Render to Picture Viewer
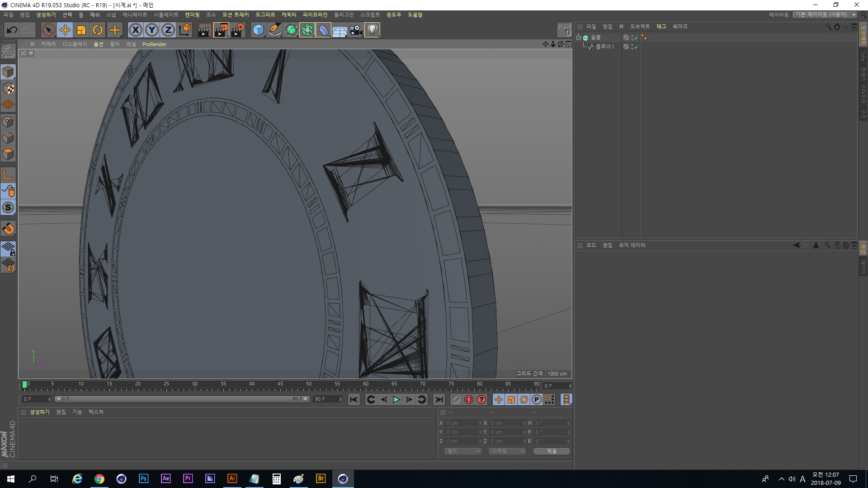 click(221, 30)
